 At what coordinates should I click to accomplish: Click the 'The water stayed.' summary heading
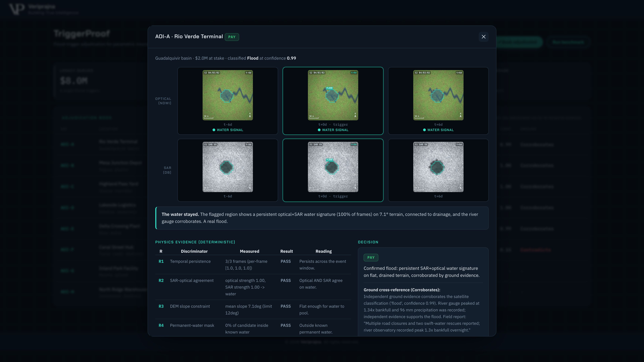coord(180,214)
